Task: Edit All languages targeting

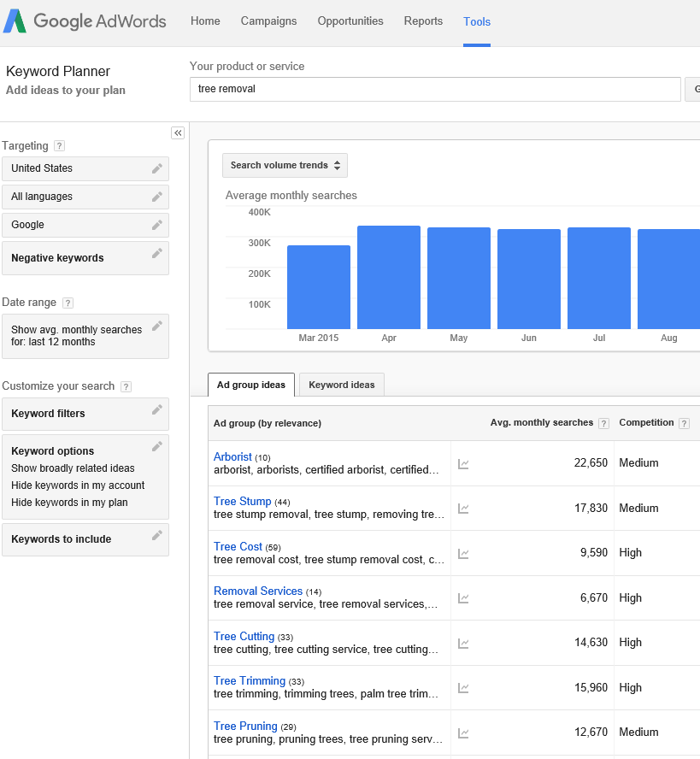Action: coord(157,197)
